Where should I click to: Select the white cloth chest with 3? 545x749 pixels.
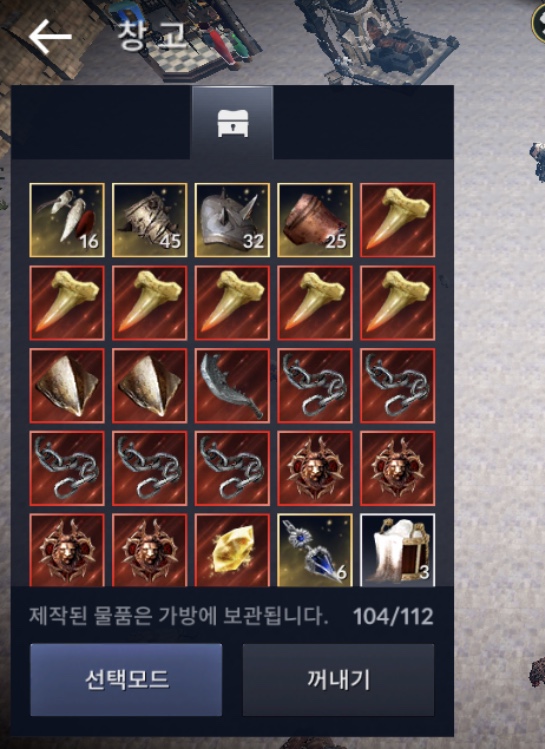pyautogui.click(x=397, y=550)
